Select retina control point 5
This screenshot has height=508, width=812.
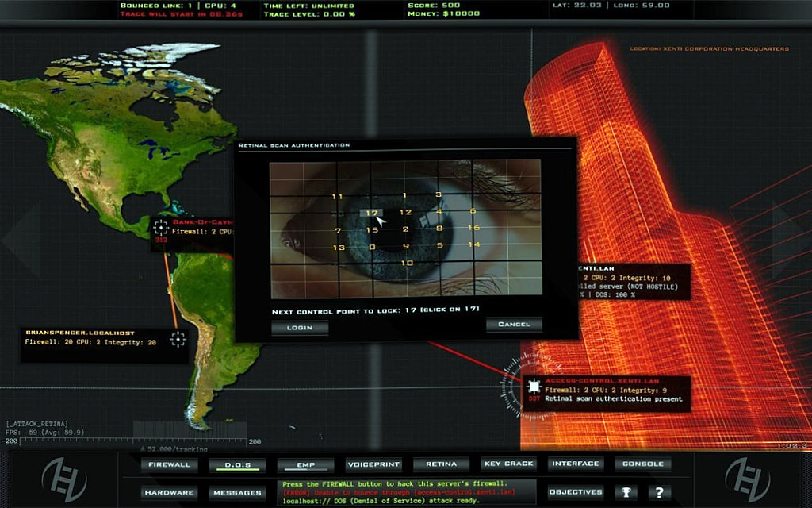[x=439, y=245]
